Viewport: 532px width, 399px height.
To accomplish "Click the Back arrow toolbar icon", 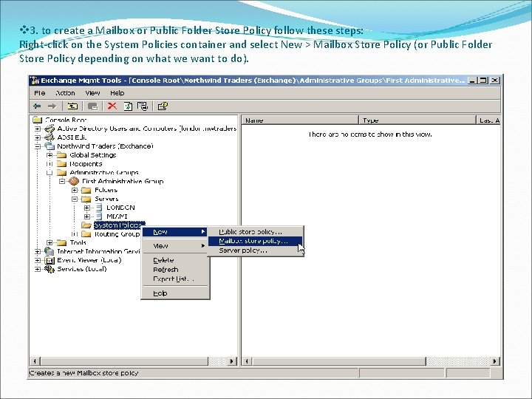I will 37,106.
